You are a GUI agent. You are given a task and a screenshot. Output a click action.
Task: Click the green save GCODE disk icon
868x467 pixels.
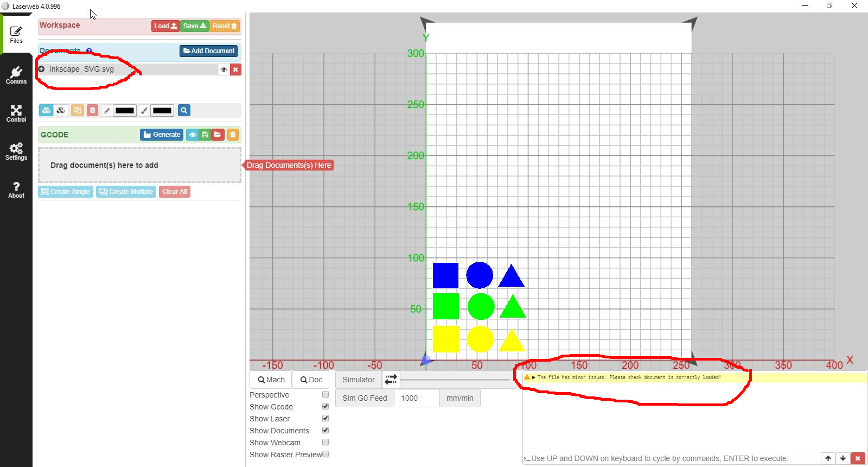pos(205,135)
